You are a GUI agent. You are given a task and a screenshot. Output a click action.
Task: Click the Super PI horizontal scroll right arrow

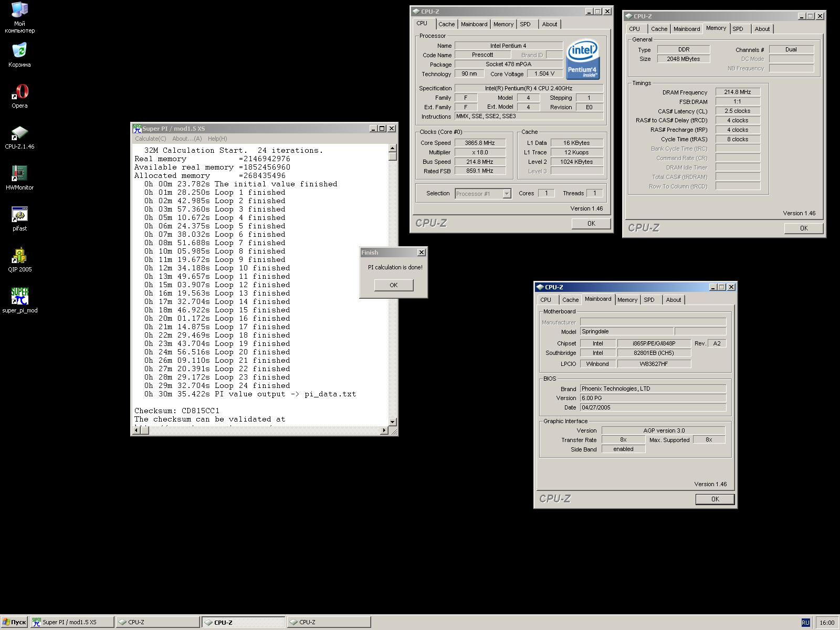point(384,430)
